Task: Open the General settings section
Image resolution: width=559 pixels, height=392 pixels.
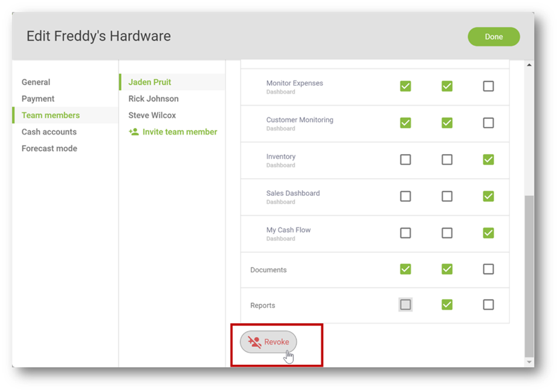Action: [x=36, y=82]
